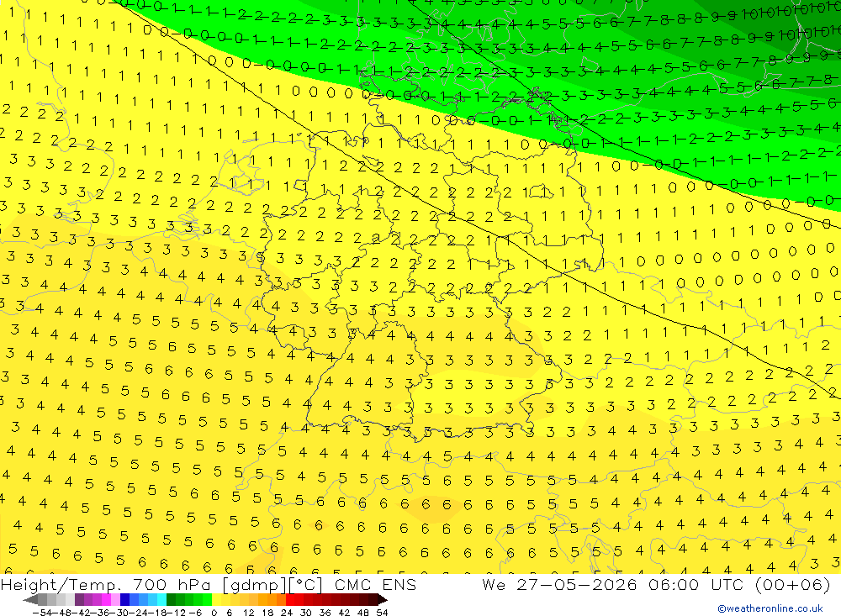
Task: Click the 'CMC ENS' model label
Action: [x=375, y=585]
